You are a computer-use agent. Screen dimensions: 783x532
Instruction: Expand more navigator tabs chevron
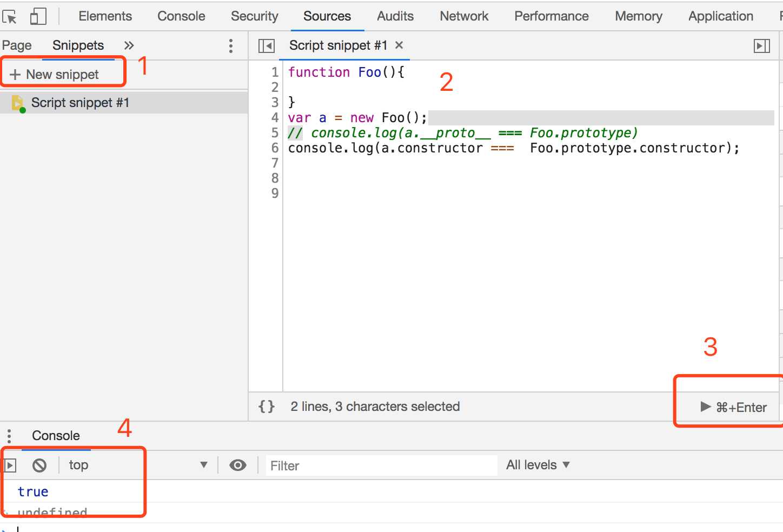129,45
